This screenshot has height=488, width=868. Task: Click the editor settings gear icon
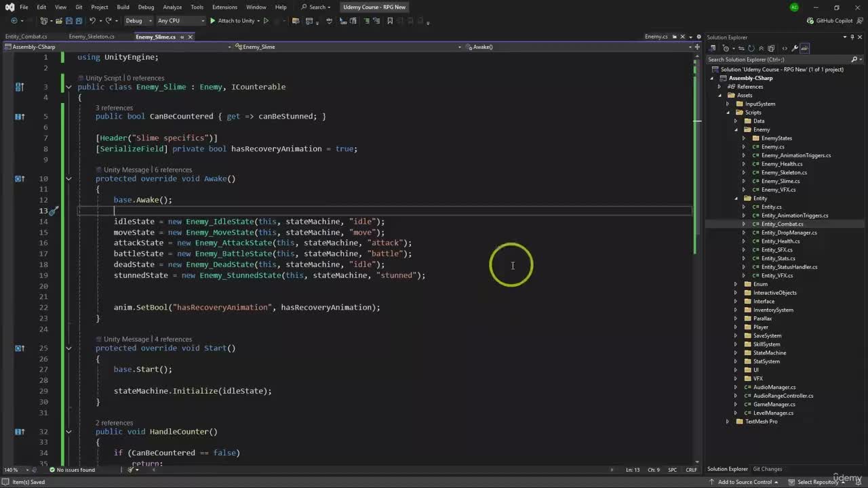click(698, 37)
